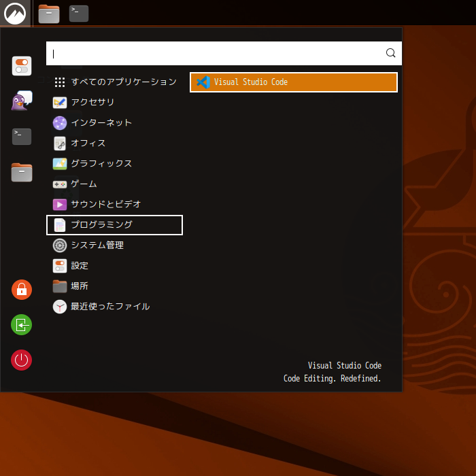
Task: Click the システム管理 gear icon
Action: pyautogui.click(x=60, y=245)
